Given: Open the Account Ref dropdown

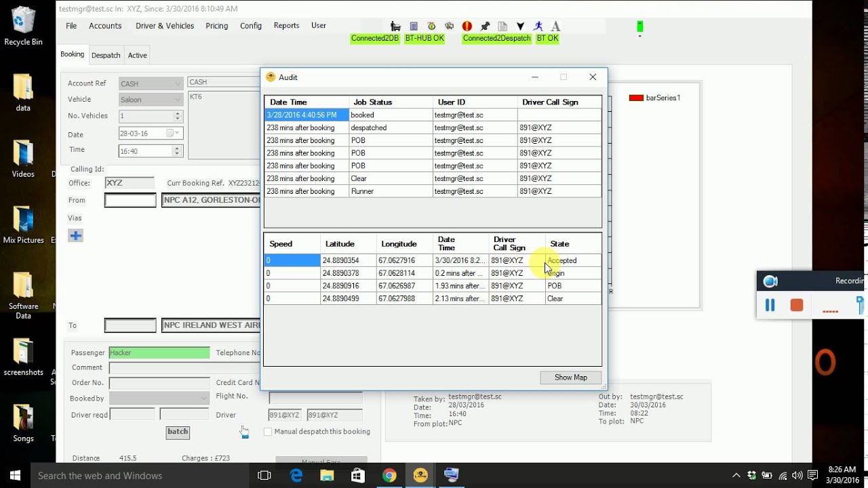Looking at the screenshot, I should tap(178, 83).
